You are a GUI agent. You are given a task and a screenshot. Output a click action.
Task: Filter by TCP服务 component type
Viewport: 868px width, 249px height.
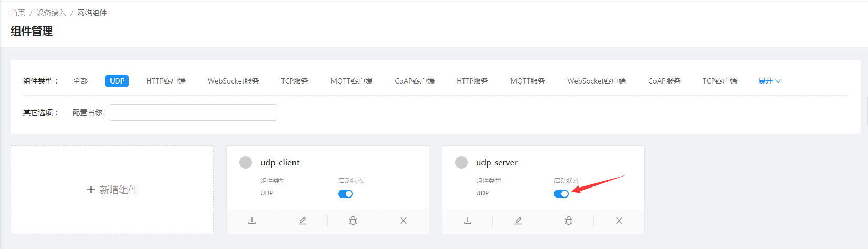[x=295, y=81]
